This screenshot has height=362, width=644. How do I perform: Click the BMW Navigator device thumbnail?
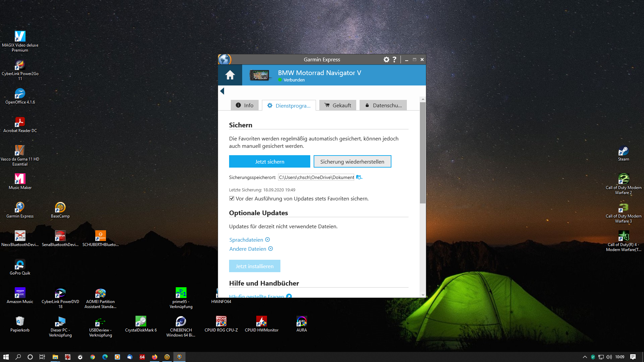[x=259, y=75]
